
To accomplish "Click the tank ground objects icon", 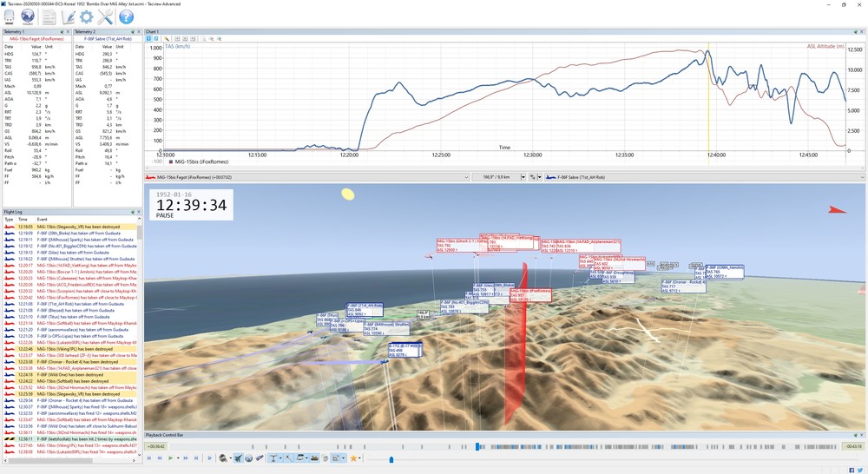I will pos(314,458).
